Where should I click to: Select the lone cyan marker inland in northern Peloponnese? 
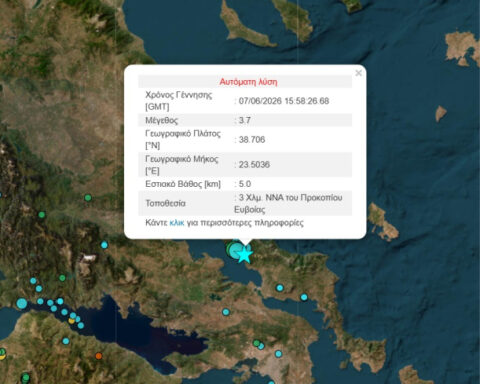coord(66,341)
